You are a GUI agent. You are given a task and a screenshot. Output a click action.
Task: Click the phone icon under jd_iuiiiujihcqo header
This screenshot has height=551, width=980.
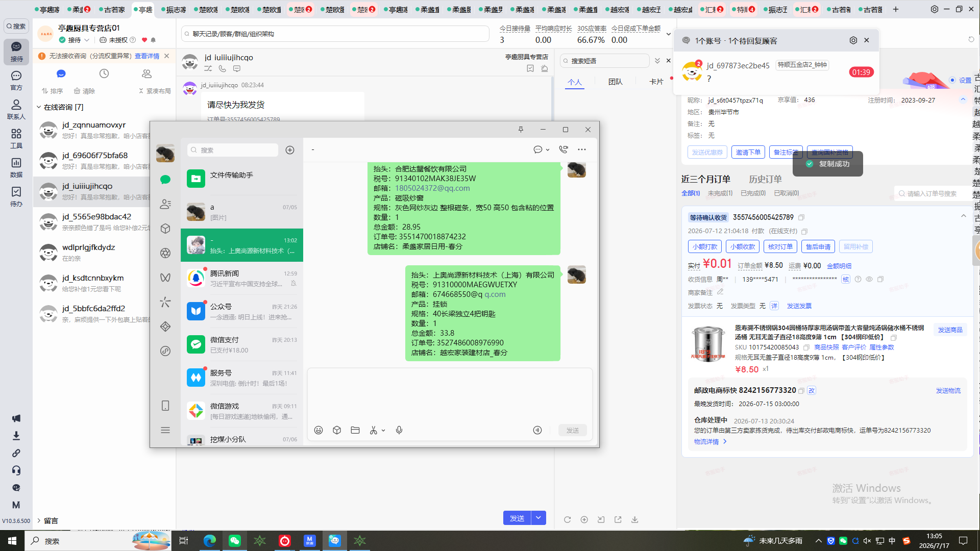(x=223, y=68)
